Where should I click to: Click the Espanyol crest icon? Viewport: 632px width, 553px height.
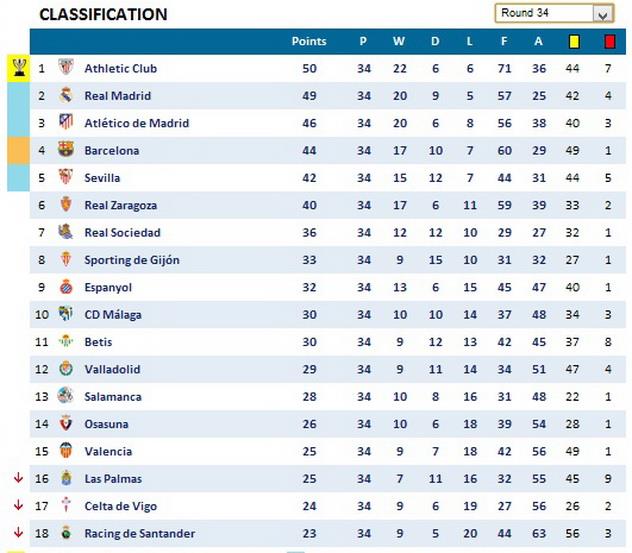(66, 288)
